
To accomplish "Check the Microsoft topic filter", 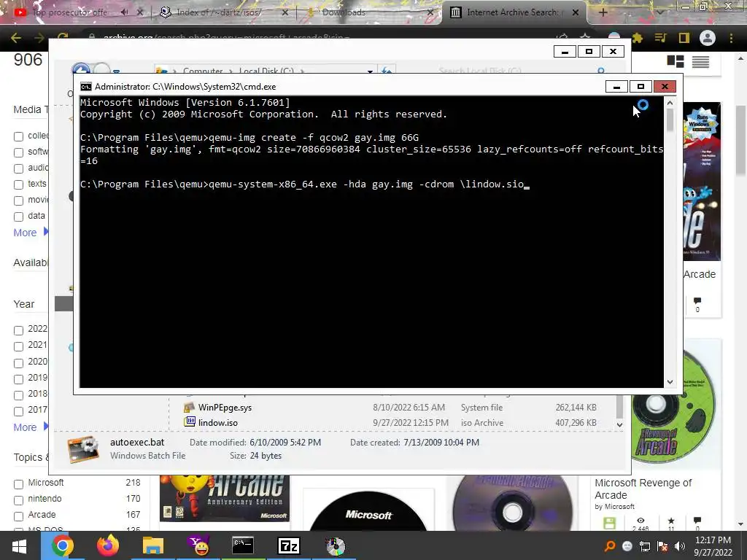I will click(18, 484).
